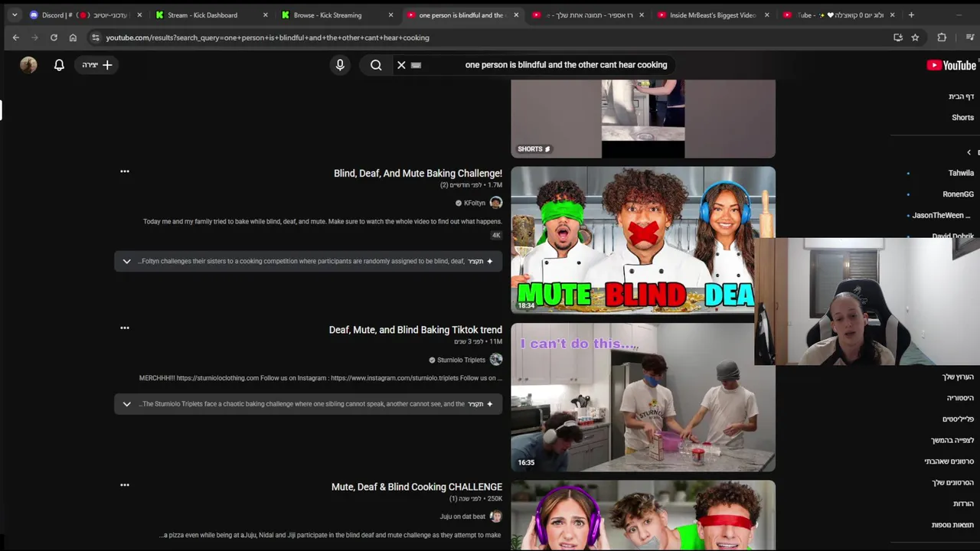Open the KFoltyn channel name
Screen dimensions: 980x551
point(475,204)
